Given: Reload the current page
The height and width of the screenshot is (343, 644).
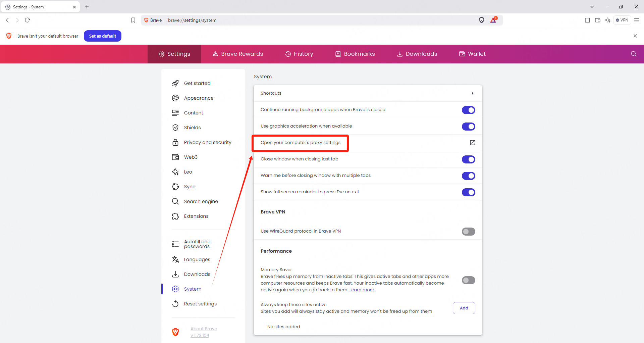Looking at the screenshot, I should click(x=28, y=20).
